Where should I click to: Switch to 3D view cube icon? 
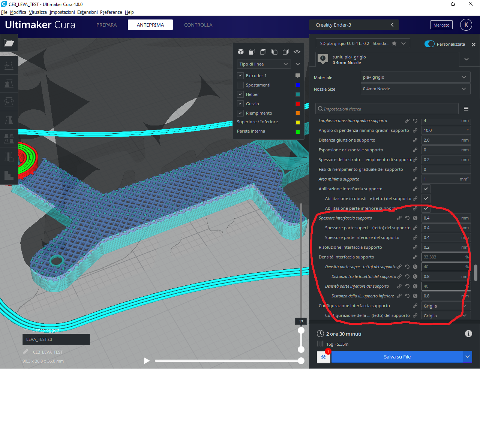pos(241,52)
